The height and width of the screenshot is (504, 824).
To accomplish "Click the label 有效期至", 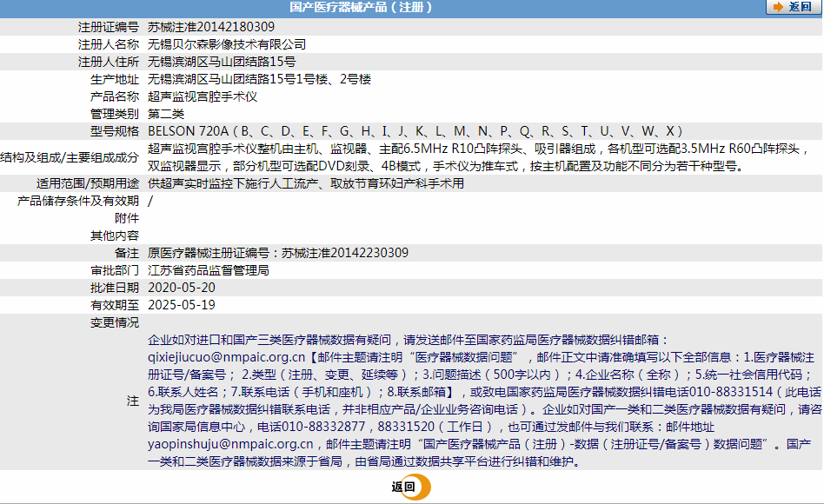I will coord(115,305).
